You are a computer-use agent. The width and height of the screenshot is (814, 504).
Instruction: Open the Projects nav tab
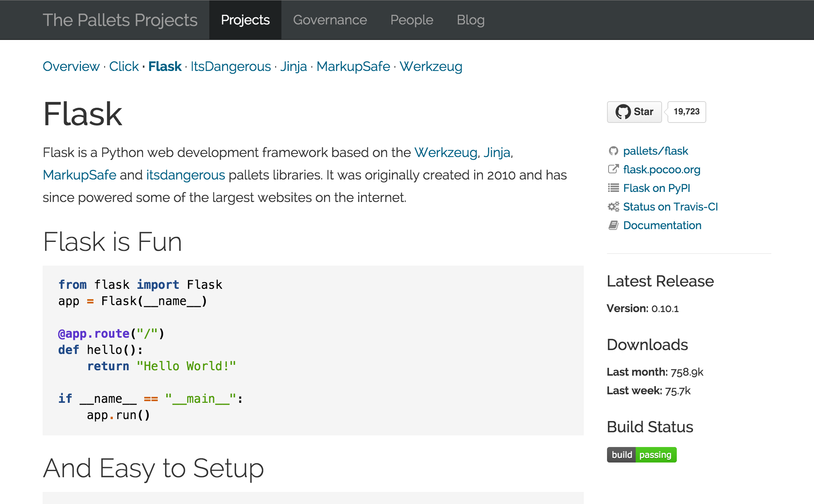[x=245, y=20]
